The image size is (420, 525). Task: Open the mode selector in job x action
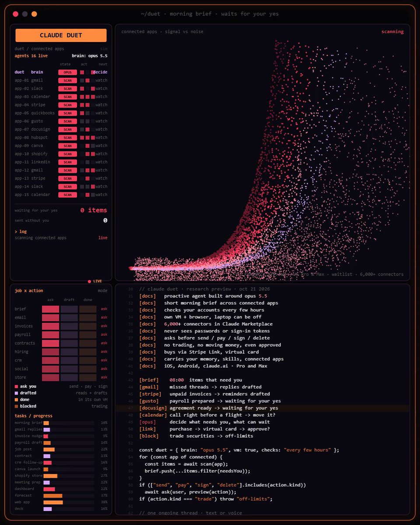click(x=102, y=291)
